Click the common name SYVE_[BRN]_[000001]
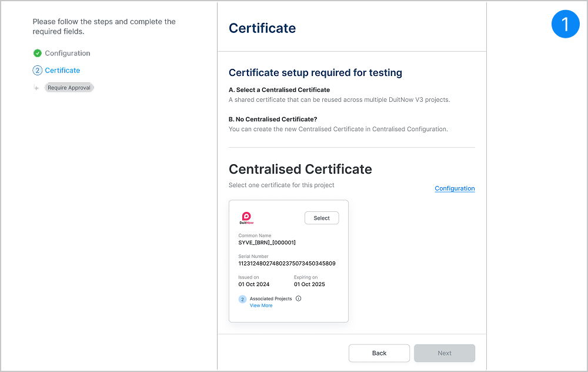 267,243
